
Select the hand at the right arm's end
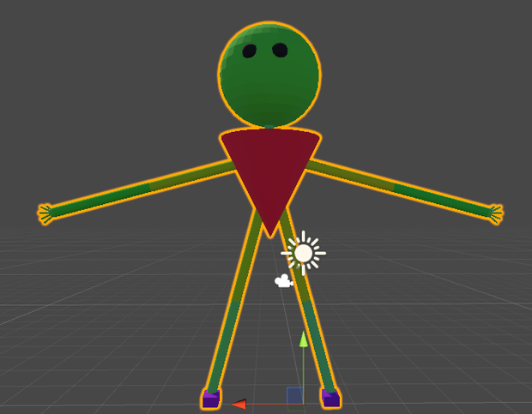(x=496, y=214)
